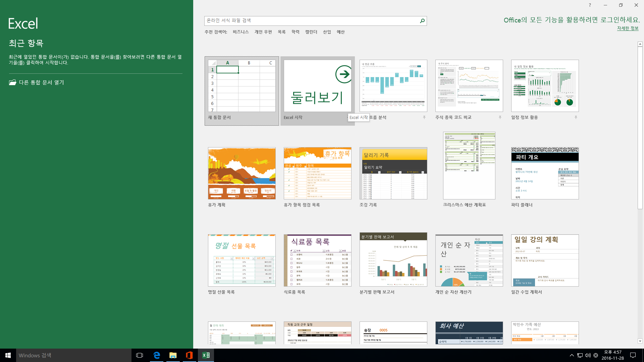
Task: Select suggested search 학력
Action: [296, 32]
